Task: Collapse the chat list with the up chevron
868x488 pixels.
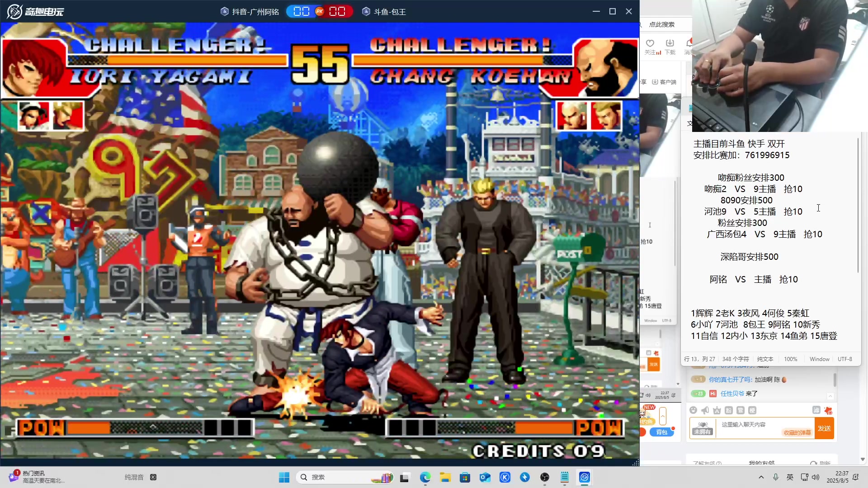Action: pos(830,396)
